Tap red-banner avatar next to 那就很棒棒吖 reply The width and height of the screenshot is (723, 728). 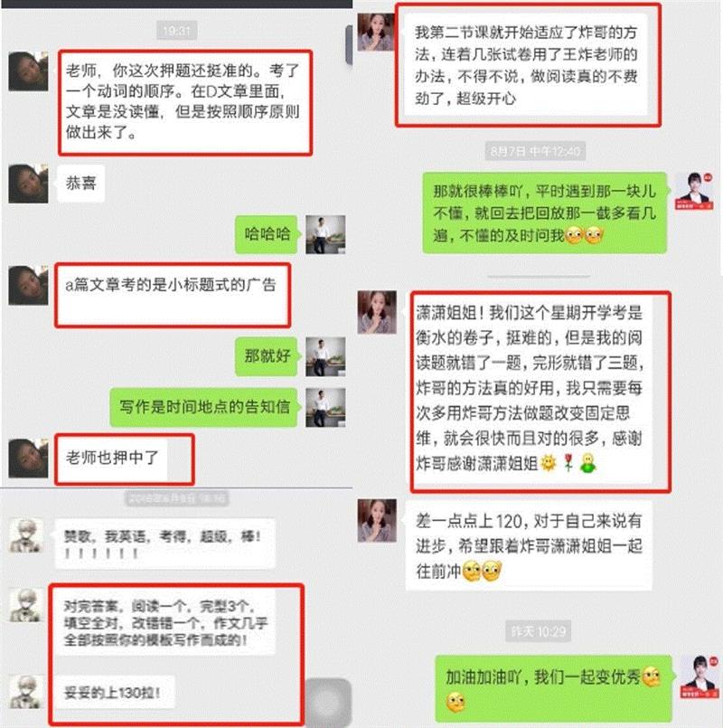click(694, 191)
